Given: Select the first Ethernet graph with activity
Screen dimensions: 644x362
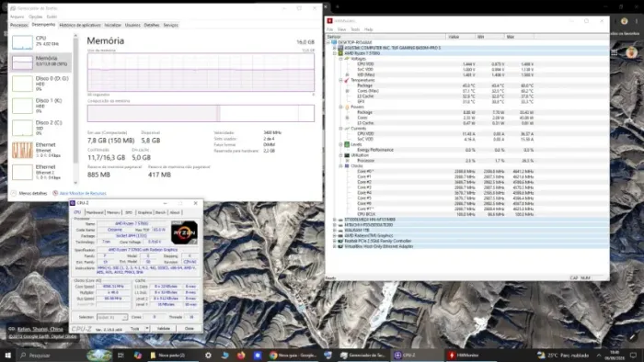Looking at the screenshot, I should click(22, 150).
